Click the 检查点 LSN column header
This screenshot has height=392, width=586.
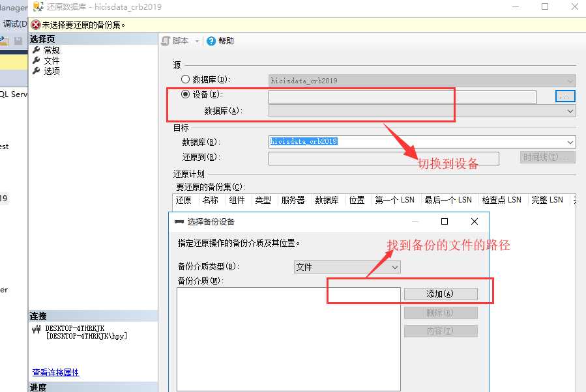pyautogui.click(x=502, y=200)
